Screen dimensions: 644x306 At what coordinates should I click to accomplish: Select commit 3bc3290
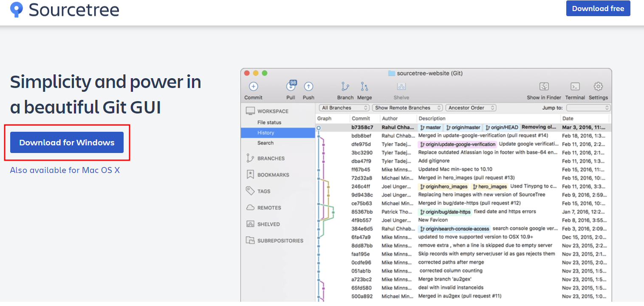pyautogui.click(x=463, y=153)
